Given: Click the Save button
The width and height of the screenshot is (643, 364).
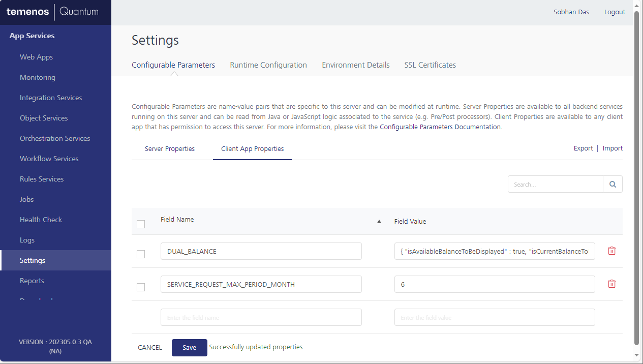Looking at the screenshot, I should click(190, 348).
